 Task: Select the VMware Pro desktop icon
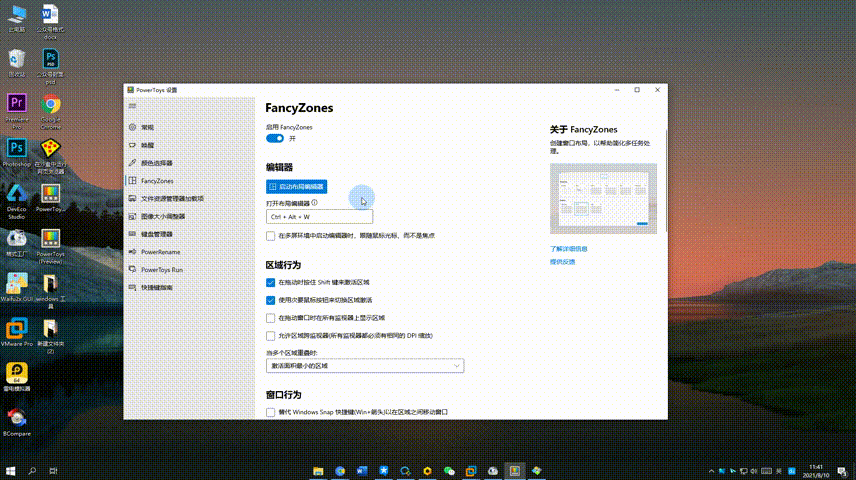pyautogui.click(x=17, y=332)
